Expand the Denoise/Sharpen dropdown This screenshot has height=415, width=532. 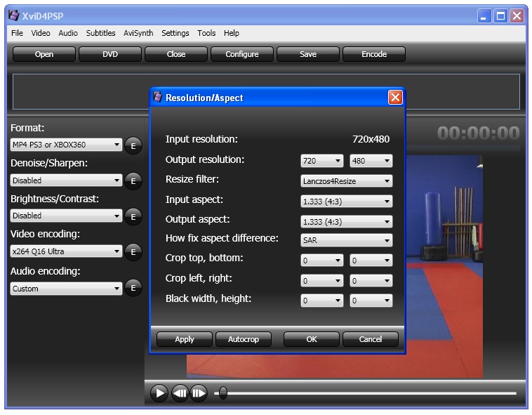click(x=66, y=180)
